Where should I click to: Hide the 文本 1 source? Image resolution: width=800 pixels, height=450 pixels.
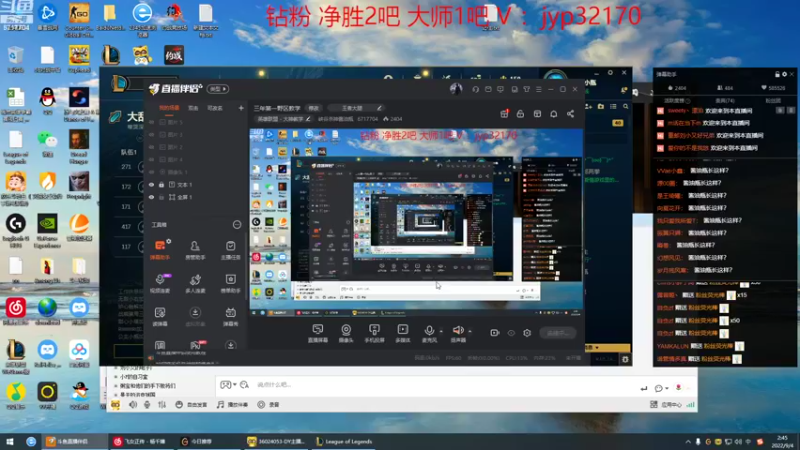152,185
